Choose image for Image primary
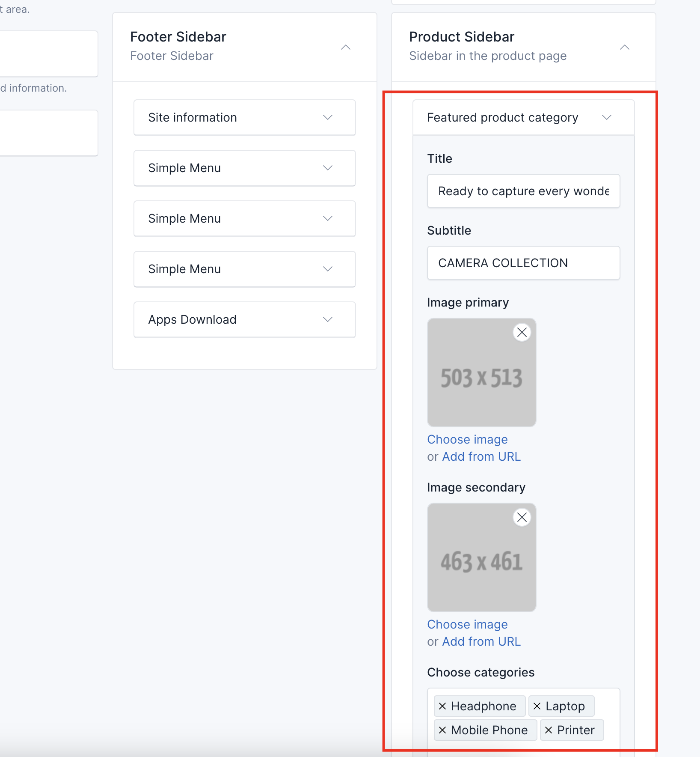The height and width of the screenshot is (757, 700). click(467, 439)
